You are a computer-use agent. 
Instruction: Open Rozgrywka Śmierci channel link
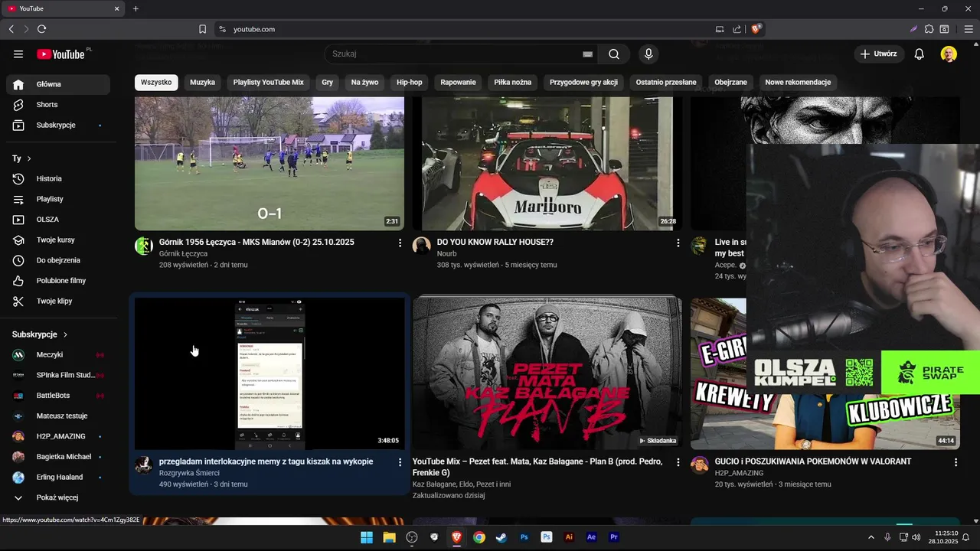click(189, 473)
